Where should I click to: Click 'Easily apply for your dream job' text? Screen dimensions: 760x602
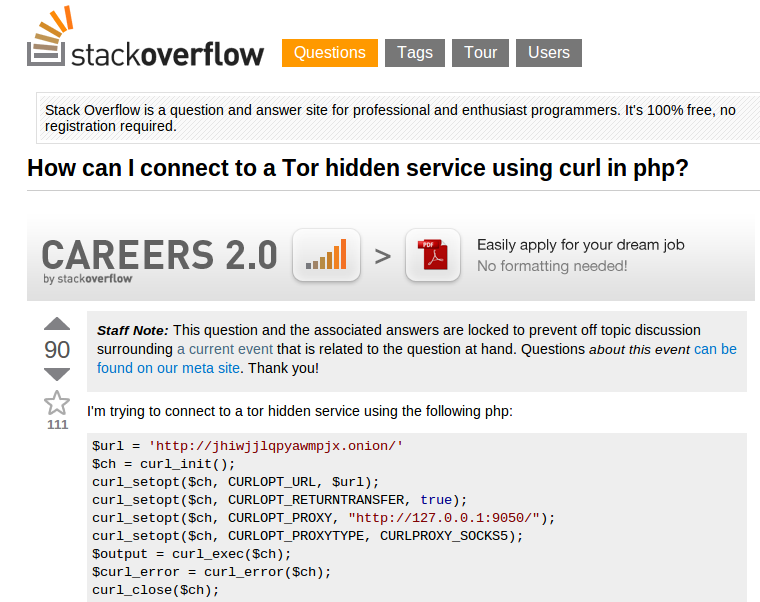pyautogui.click(x=581, y=245)
